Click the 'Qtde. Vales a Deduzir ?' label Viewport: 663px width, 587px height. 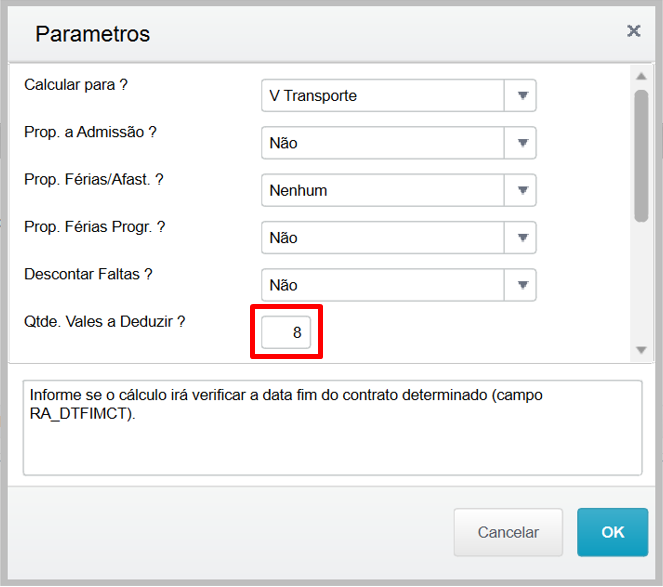coord(104,321)
